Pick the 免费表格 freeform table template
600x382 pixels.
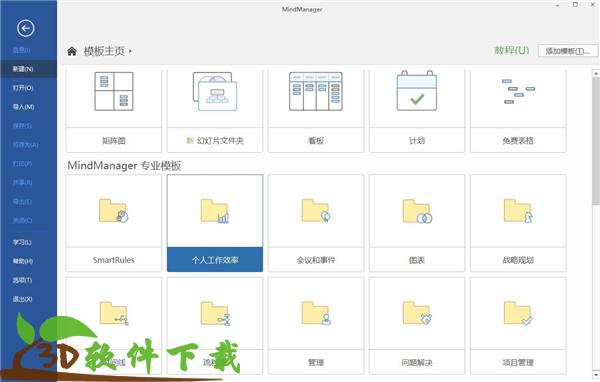click(x=518, y=111)
